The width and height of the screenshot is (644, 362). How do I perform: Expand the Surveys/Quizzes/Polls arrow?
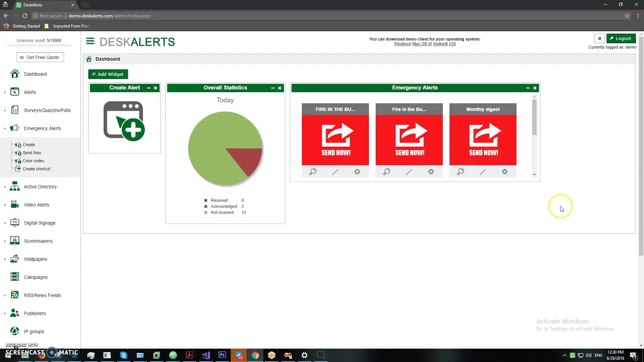[x=5, y=110]
